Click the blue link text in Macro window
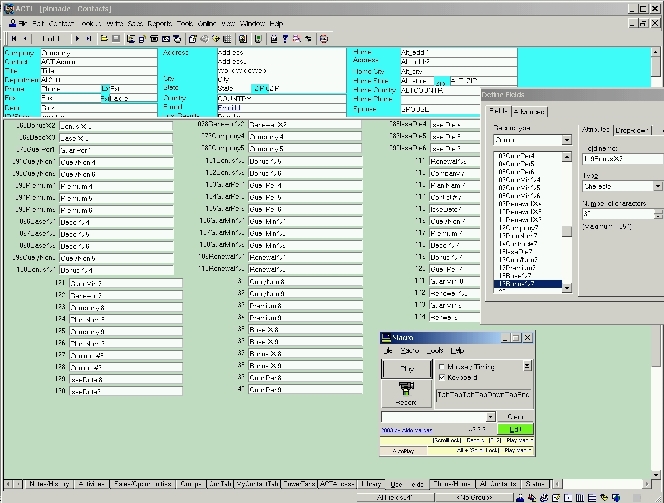Image resolution: width=664 pixels, height=503 pixels. (x=407, y=430)
